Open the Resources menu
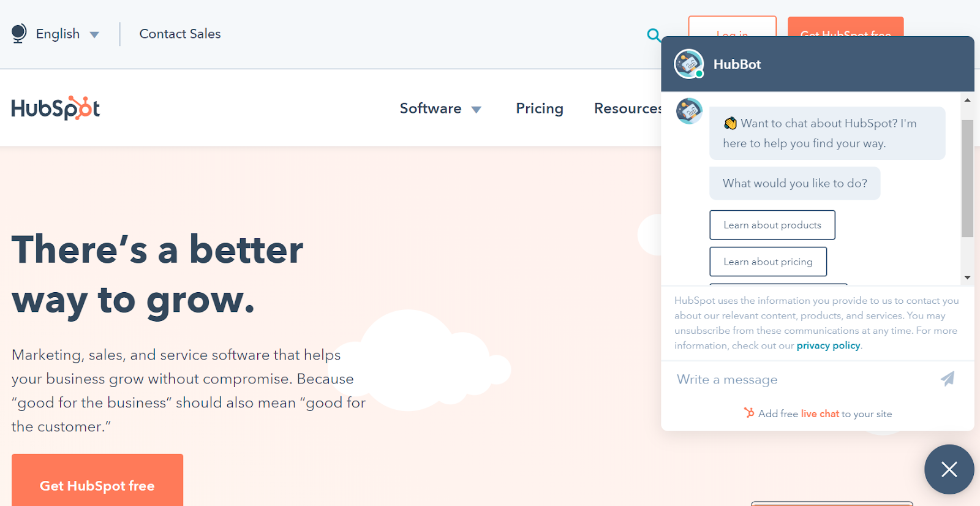Image resolution: width=980 pixels, height=506 pixels. [x=628, y=108]
